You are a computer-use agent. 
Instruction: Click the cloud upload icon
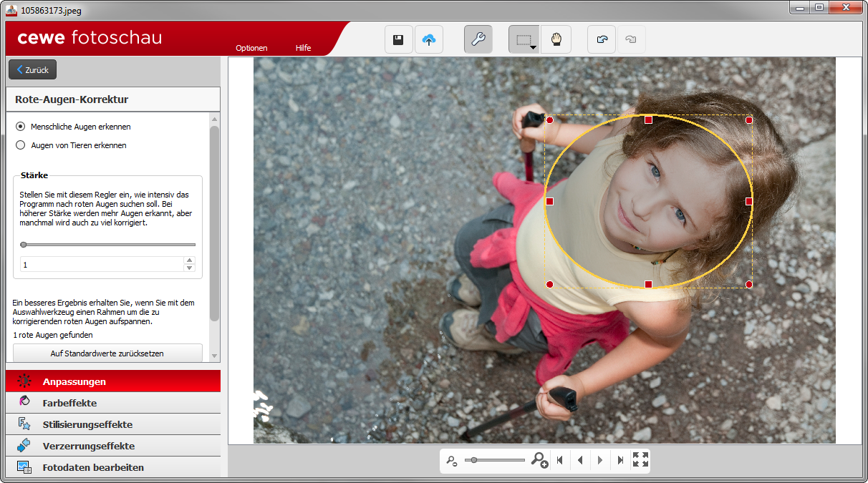pyautogui.click(x=428, y=39)
